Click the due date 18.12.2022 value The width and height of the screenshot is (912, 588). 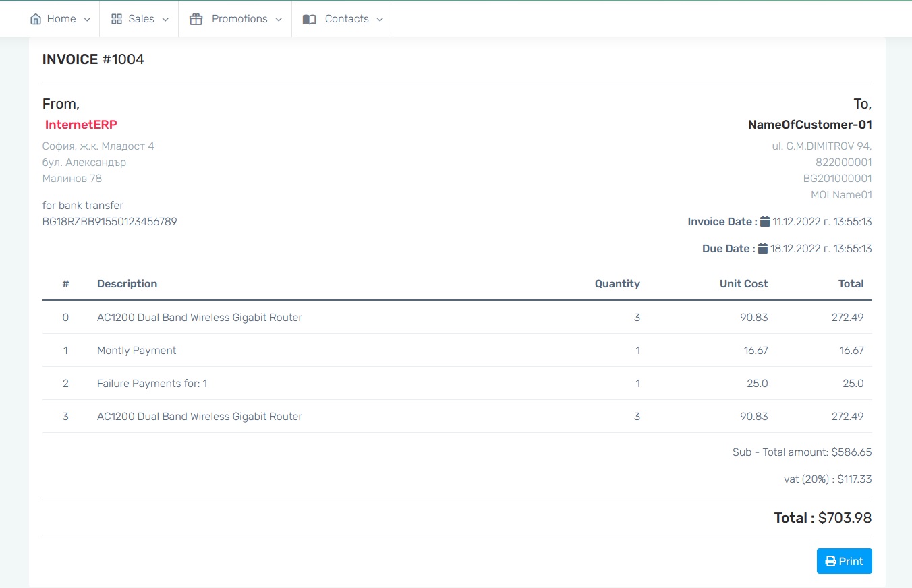822,248
